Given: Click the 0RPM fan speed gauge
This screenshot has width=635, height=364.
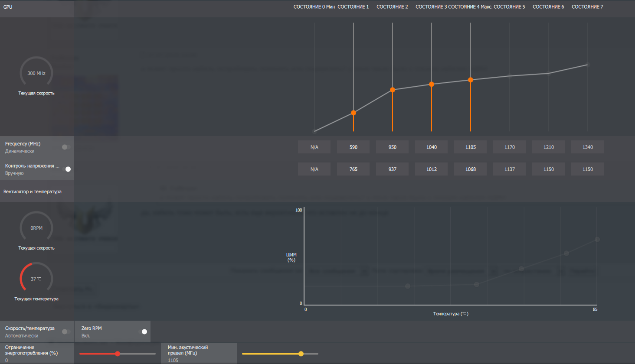Looking at the screenshot, I should pos(36,228).
